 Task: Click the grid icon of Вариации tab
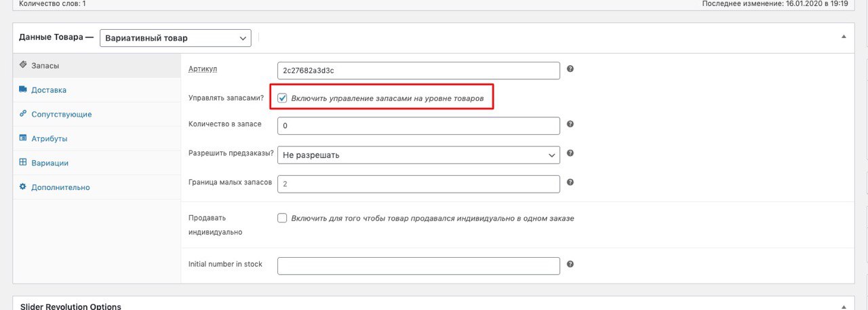(x=23, y=163)
